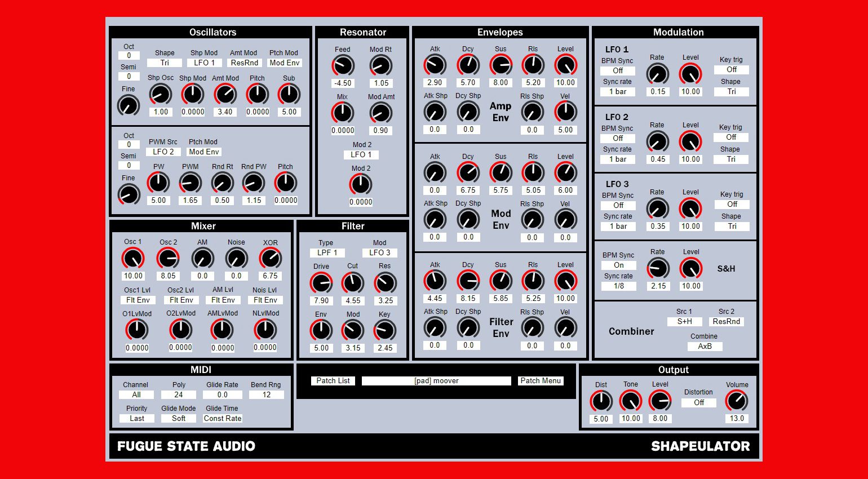This screenshot has height=479, width=868.
Task: Click the Oscillator 1 Amt Mod knob
Action: tap(225, 94)
